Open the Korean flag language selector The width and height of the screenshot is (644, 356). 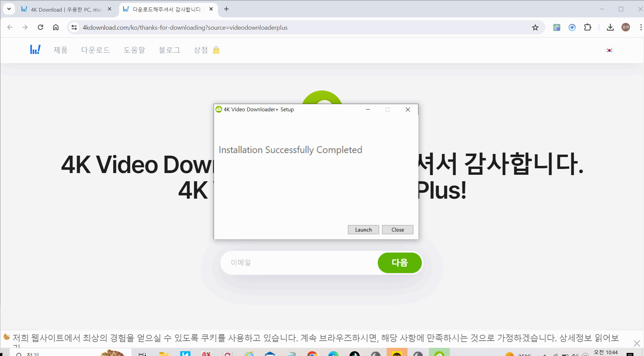click(x=609, y=50)
